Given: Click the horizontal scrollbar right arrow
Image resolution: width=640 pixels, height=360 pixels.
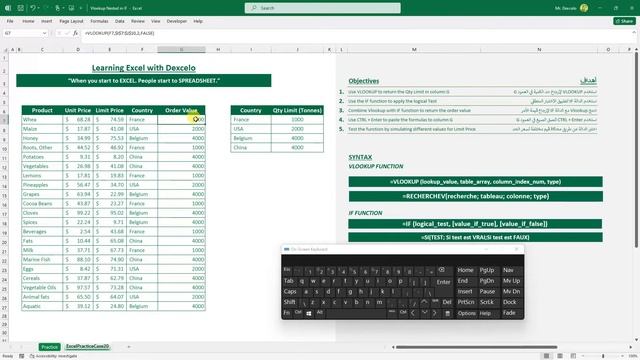Looking at the screenshot, I should pos(631,347).
